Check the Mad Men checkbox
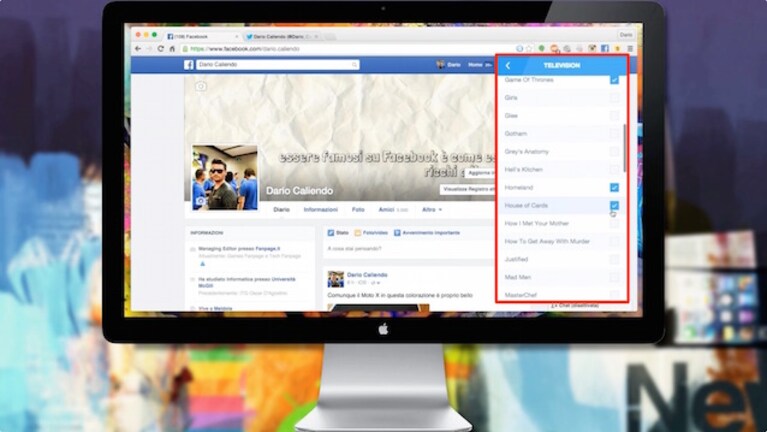 (614, 277)
